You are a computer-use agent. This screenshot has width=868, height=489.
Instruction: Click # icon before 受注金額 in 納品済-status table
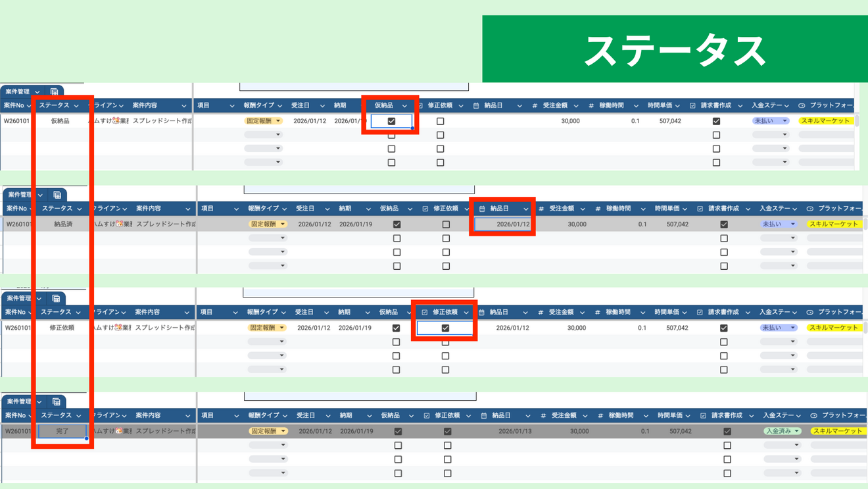[x=541, y=209]
